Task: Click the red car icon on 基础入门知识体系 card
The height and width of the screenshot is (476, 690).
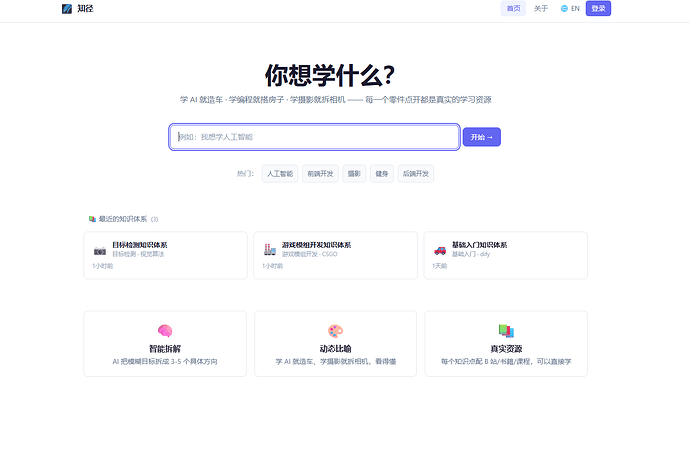Action: [440, 251]
